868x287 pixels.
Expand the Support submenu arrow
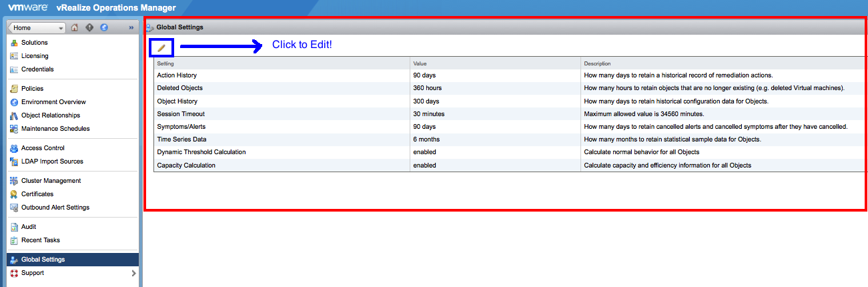133,273
